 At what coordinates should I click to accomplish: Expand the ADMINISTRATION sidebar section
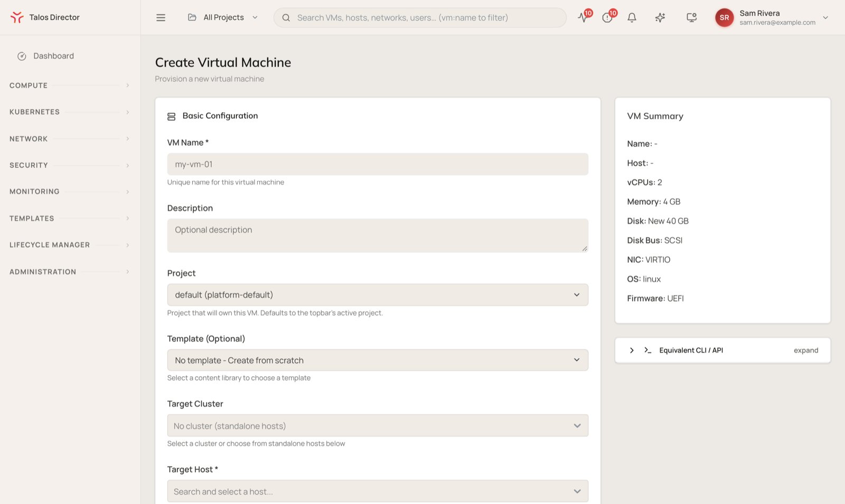coord(69,272)
